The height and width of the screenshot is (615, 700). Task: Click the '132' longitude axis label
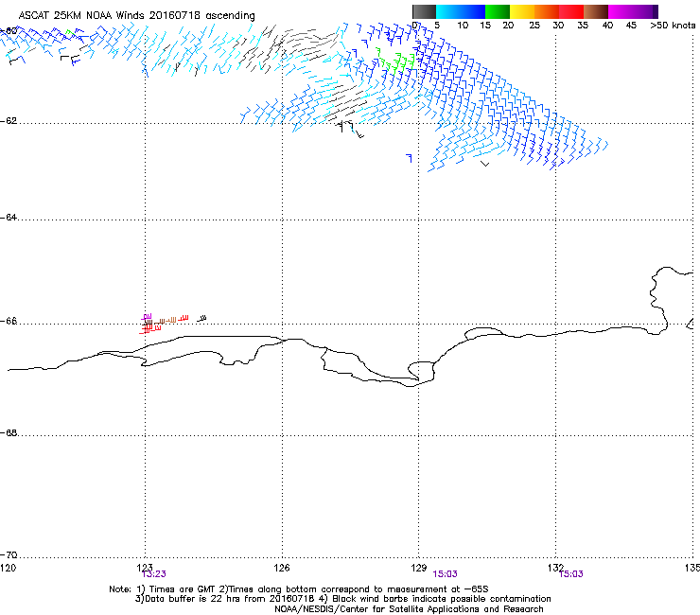pyautogui.click(x=555, y=568)
